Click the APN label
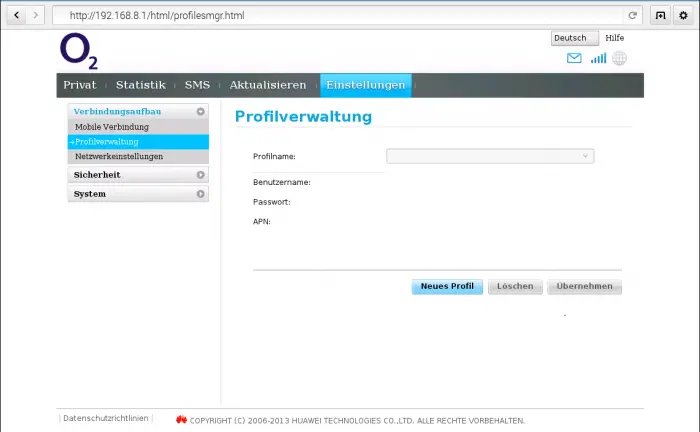The height and width of the screenshot is (432, 700). coord(262,222)
